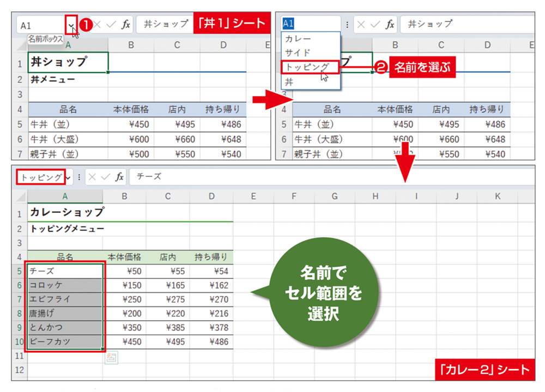Open the Name Box dropdown arrow beside A1
545x392 pixels.
click(71, 24)
